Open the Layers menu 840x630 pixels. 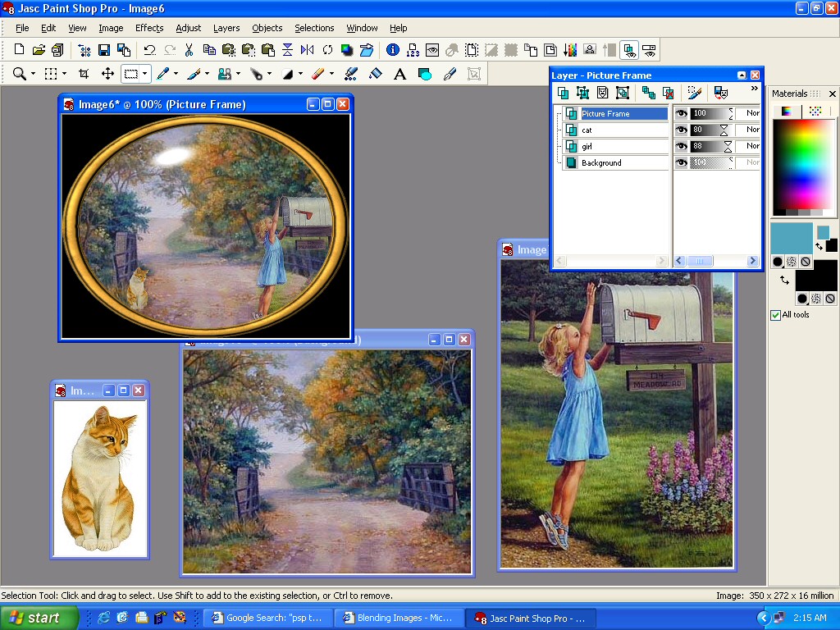[226, 28]
